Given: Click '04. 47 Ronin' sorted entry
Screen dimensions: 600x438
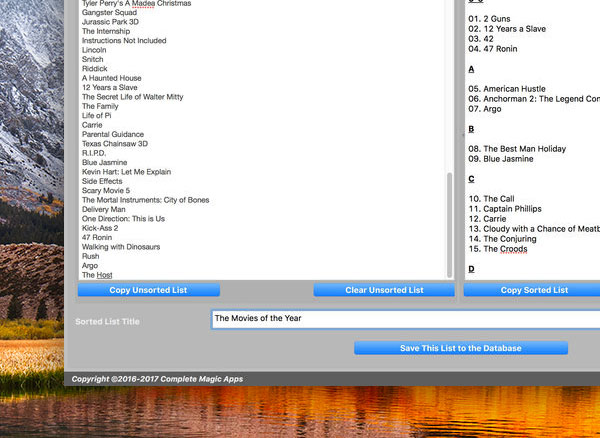Looking at the screenshot, I should (493, 49).
